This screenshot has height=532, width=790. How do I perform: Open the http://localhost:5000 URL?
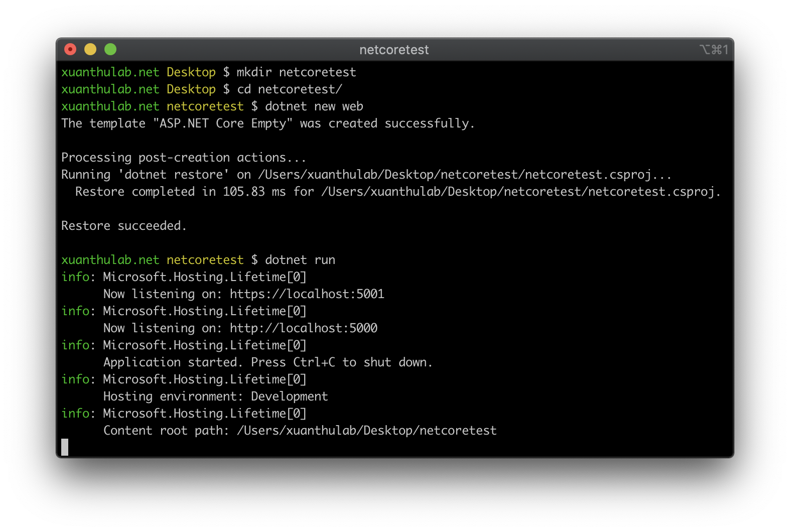[x=304, y=328]
